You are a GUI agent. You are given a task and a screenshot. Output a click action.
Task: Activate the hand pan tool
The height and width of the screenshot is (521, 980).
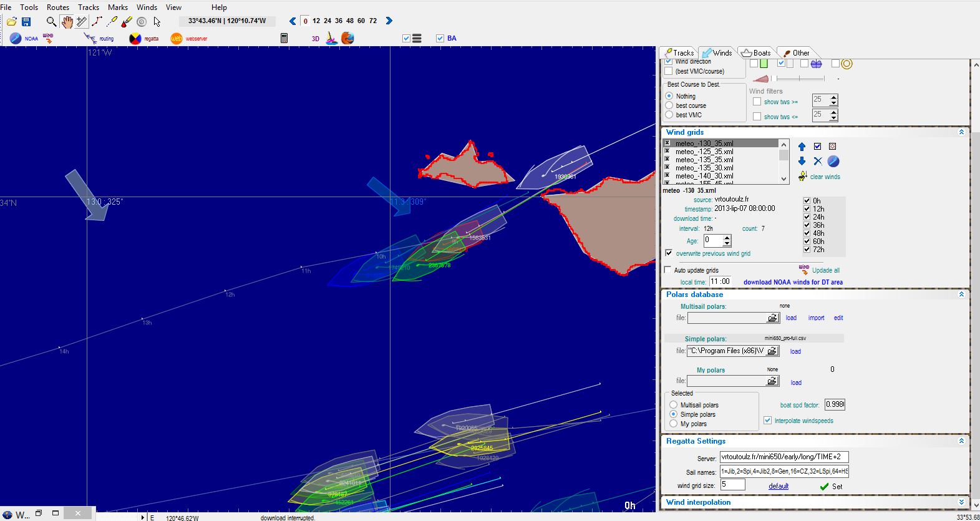pyautogui.click(x=67, y=22)
